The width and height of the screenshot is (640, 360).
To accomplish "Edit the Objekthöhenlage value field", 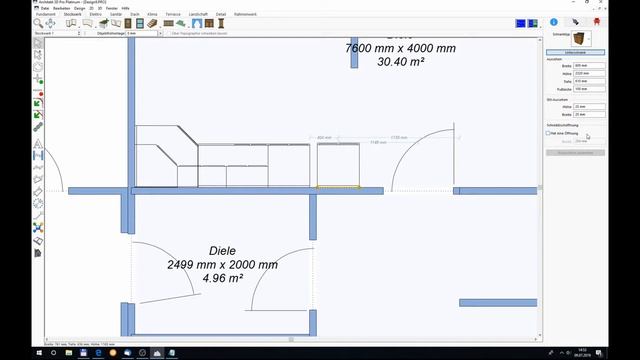I will tap(142, 33).
